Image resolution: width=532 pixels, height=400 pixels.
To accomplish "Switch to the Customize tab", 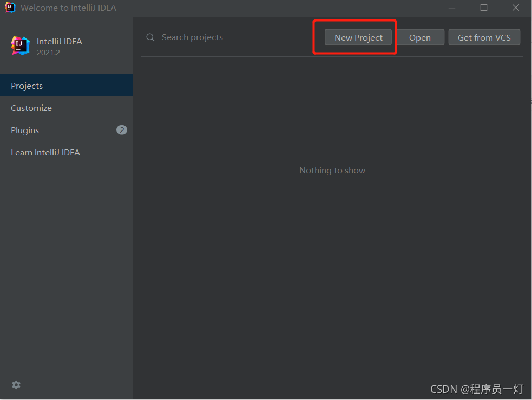I will (x=66, y=108).
